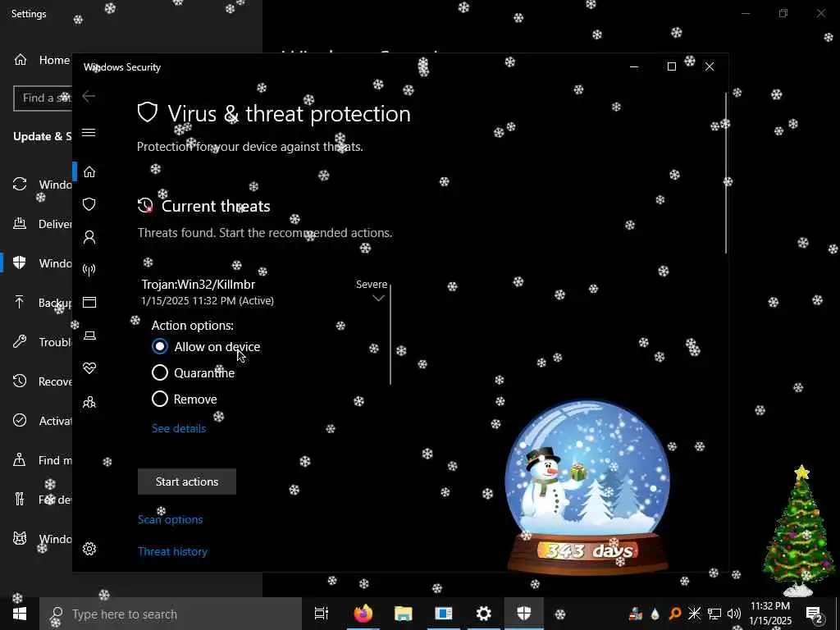
Task: Open Threat history link
Action: coord(172,552)
